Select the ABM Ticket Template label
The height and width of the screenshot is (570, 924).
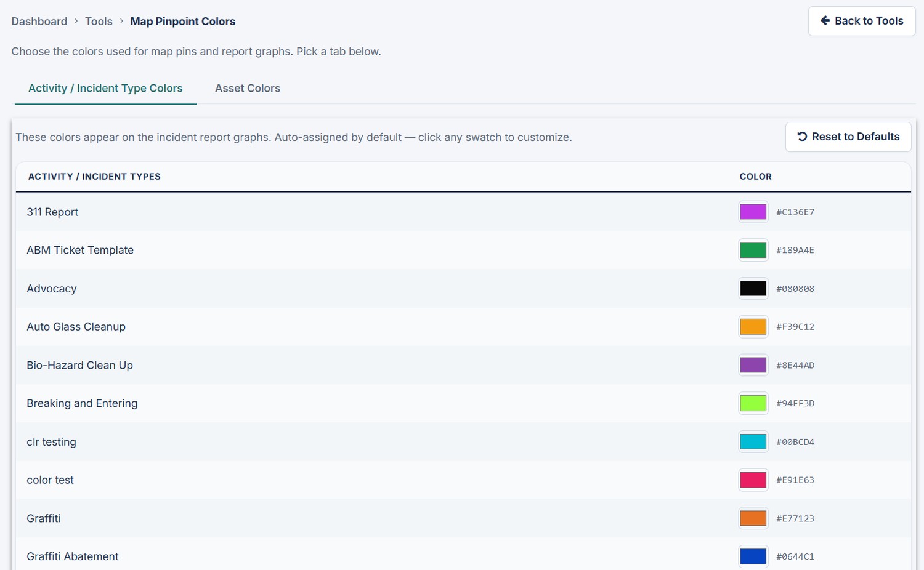click(x=80, y=250)
